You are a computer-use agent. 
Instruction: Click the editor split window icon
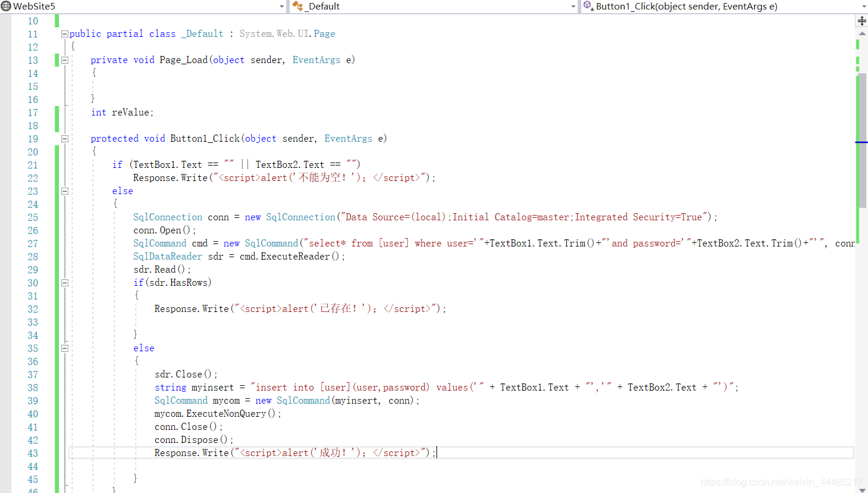click(x=861, y=21)
